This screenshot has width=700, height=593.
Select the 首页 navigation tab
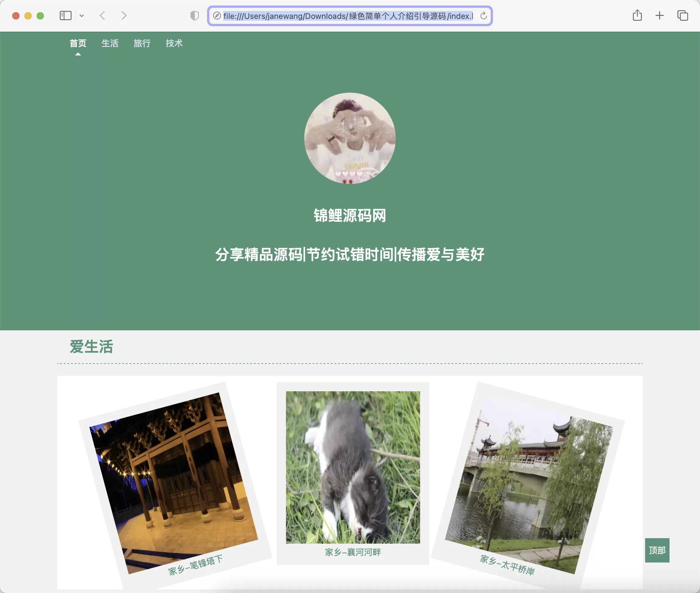[x=78, y=43]
